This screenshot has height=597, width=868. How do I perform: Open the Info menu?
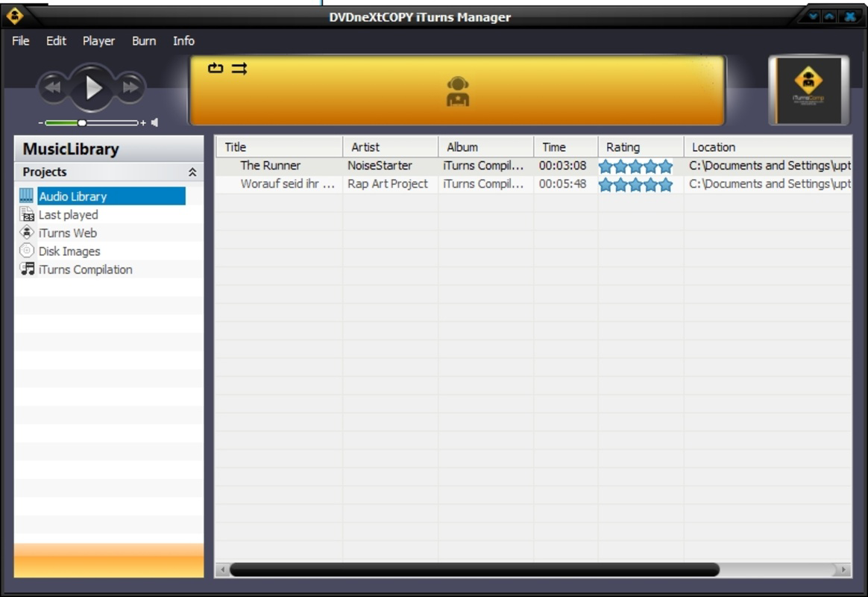(183, 41)
